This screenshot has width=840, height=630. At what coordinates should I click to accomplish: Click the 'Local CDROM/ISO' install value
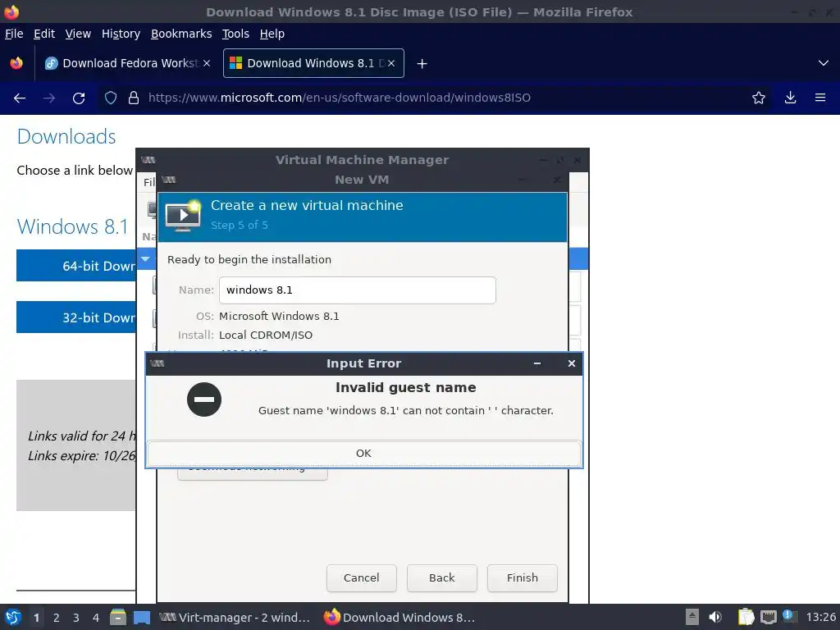[x=266, y=335]
